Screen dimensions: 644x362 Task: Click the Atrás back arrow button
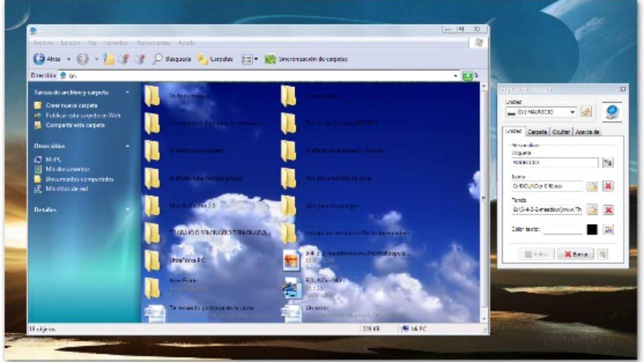pos(39,59)
